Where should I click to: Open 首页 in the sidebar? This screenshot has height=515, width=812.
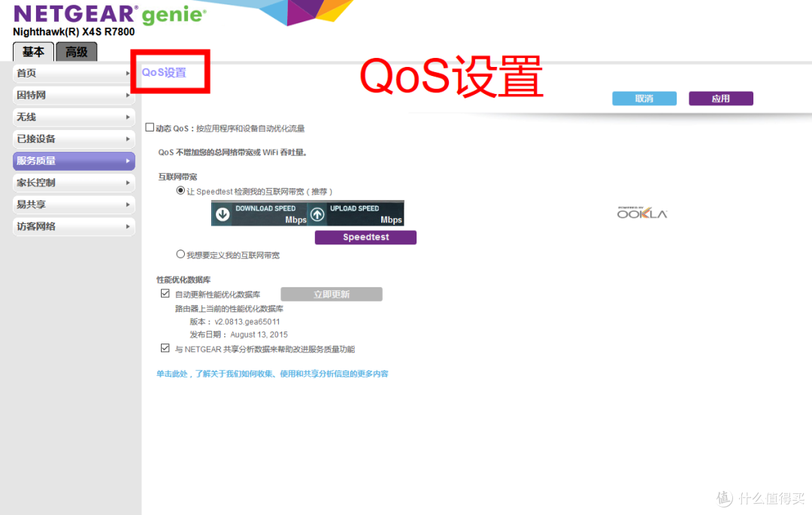click(74, 74)
